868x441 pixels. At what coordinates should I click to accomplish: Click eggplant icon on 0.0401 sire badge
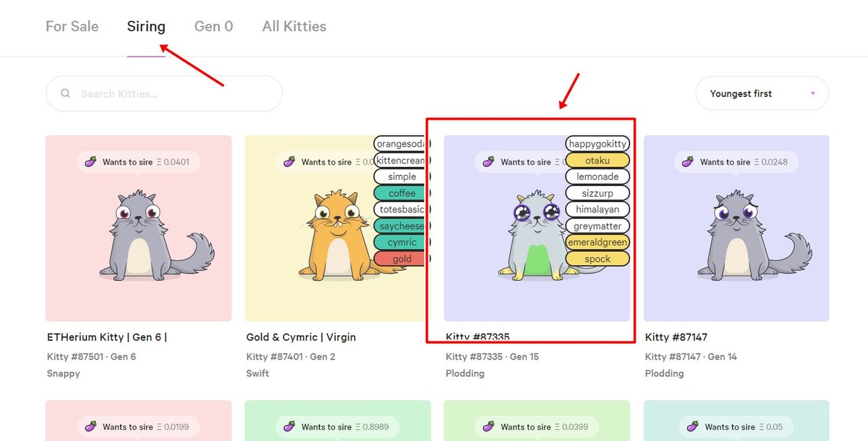tap(90, 161)
